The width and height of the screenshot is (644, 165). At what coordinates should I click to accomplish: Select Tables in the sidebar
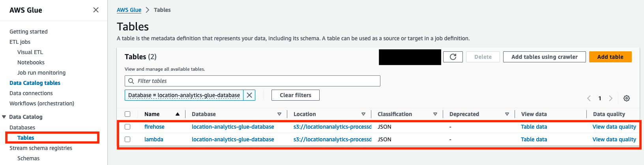pos(26,138)
